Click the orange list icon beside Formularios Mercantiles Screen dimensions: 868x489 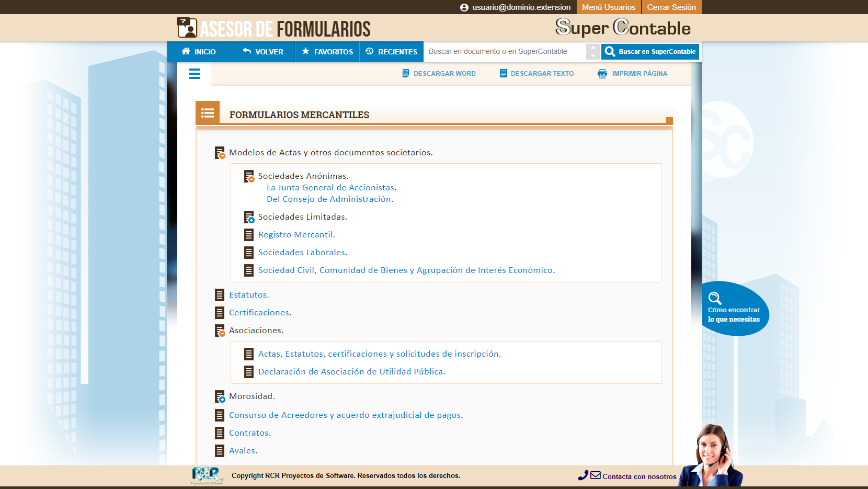[208, 113]
